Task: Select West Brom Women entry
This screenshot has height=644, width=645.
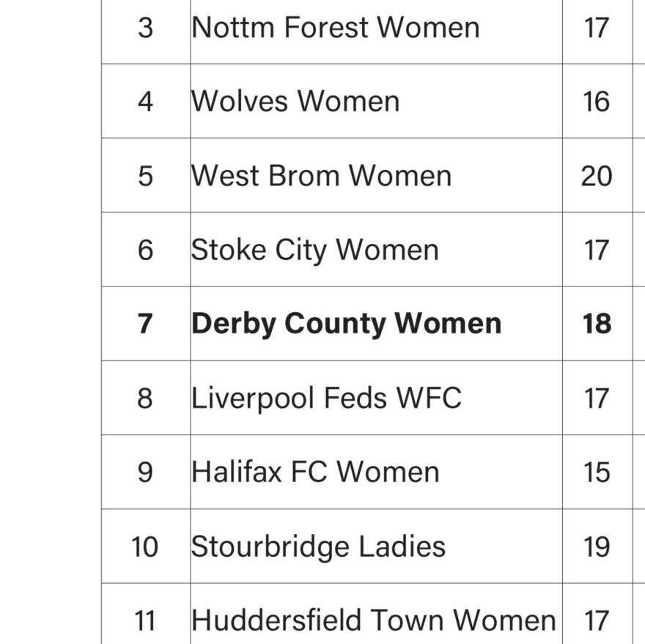Action: coord(321,176)
